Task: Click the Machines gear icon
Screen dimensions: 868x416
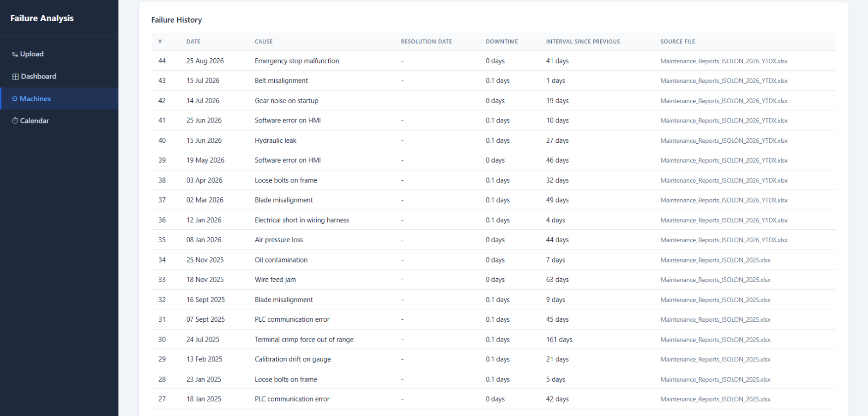Action: point(15,98)
